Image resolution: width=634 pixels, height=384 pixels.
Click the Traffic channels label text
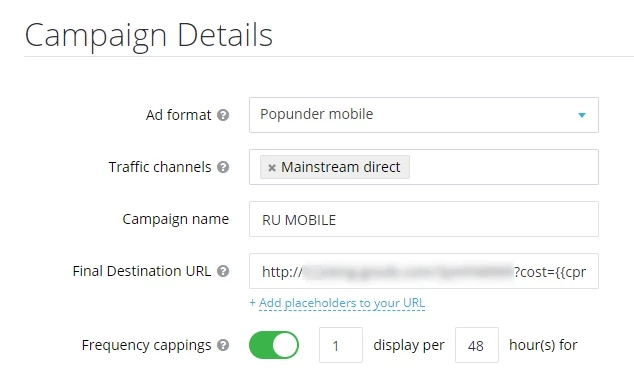click(x=160, y=167)
